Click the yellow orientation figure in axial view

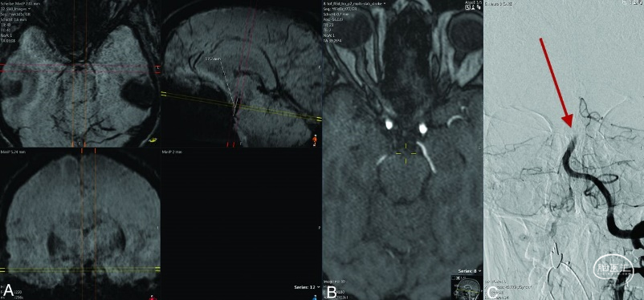[x=153, y=140]
